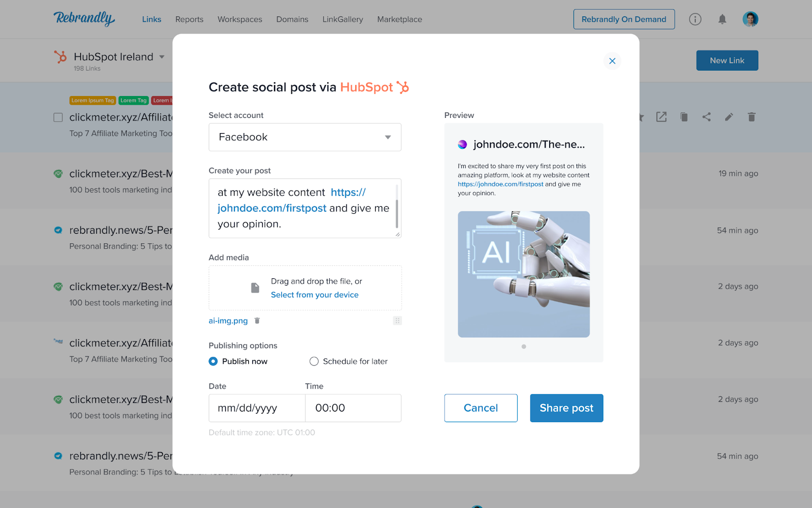Open the Domains tab

click(292, 19)
